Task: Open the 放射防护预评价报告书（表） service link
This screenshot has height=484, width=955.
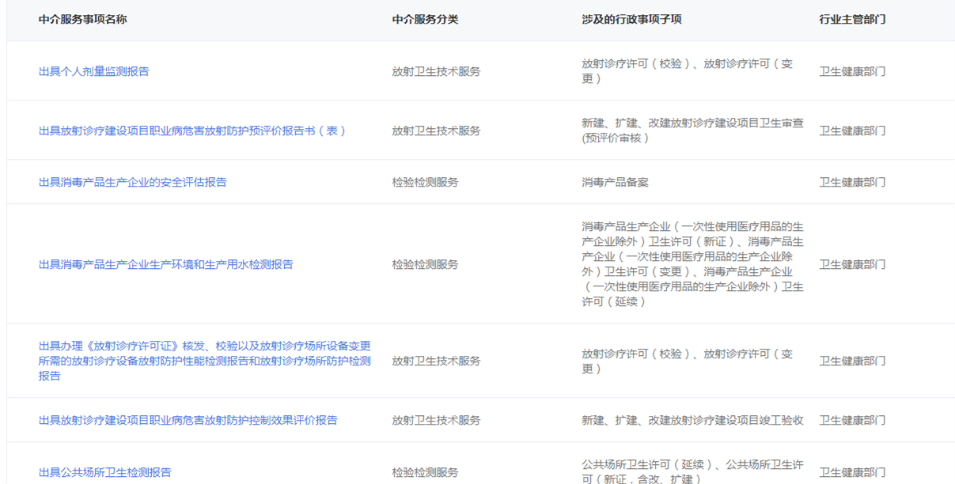Action: click(193, 130)
